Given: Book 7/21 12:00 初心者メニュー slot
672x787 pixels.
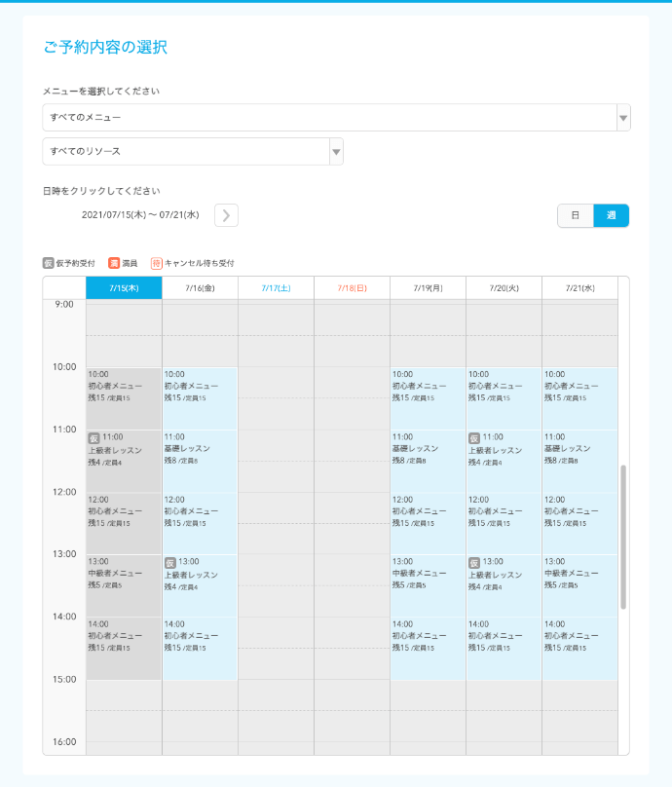Looking at the screenshot, I should 580,523.
